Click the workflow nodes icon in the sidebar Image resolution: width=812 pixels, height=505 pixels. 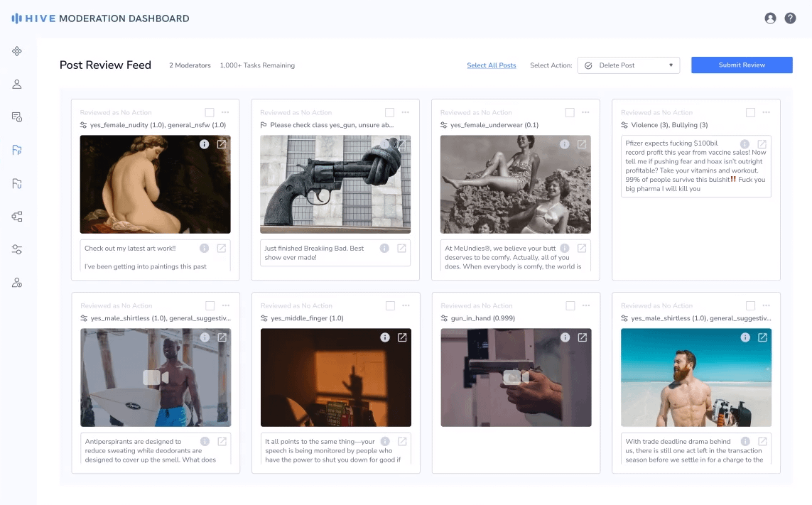point(16,217)
